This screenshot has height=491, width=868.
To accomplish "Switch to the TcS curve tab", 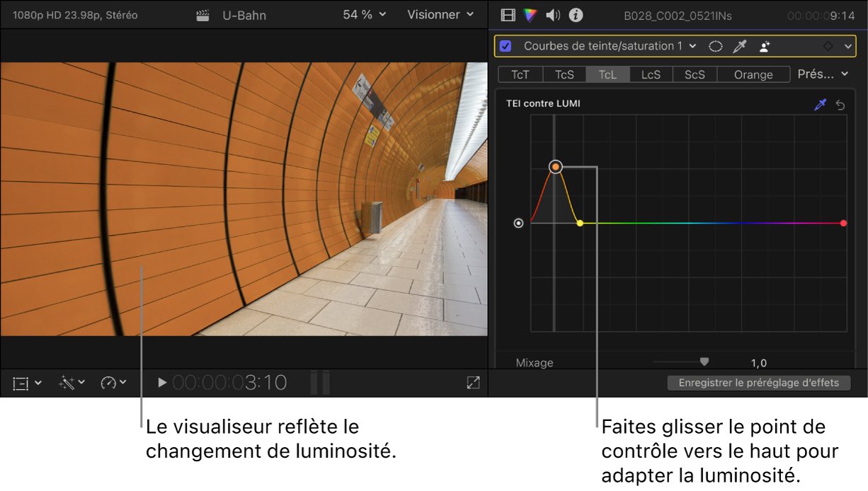I will (x=564, y=74).
